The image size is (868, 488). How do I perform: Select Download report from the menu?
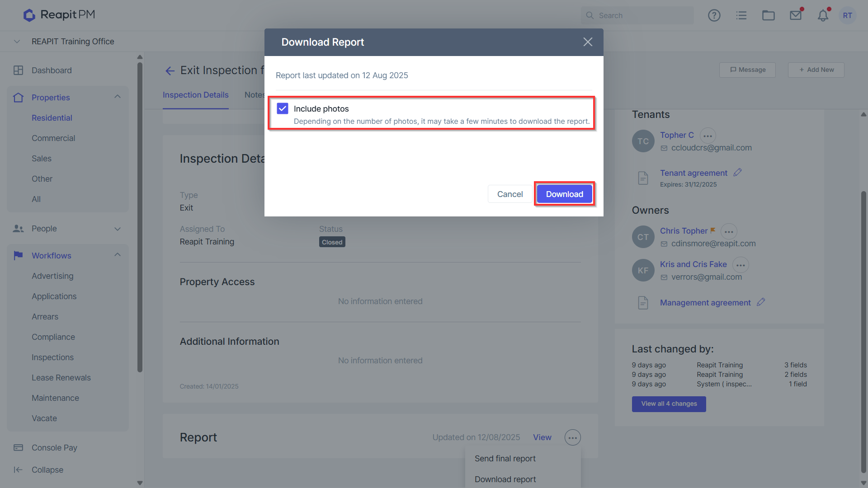click(505, 479)
